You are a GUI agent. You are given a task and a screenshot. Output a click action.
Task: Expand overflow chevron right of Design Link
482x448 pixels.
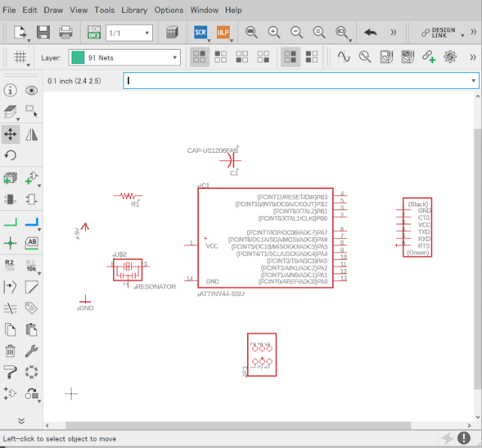[474, 32]
